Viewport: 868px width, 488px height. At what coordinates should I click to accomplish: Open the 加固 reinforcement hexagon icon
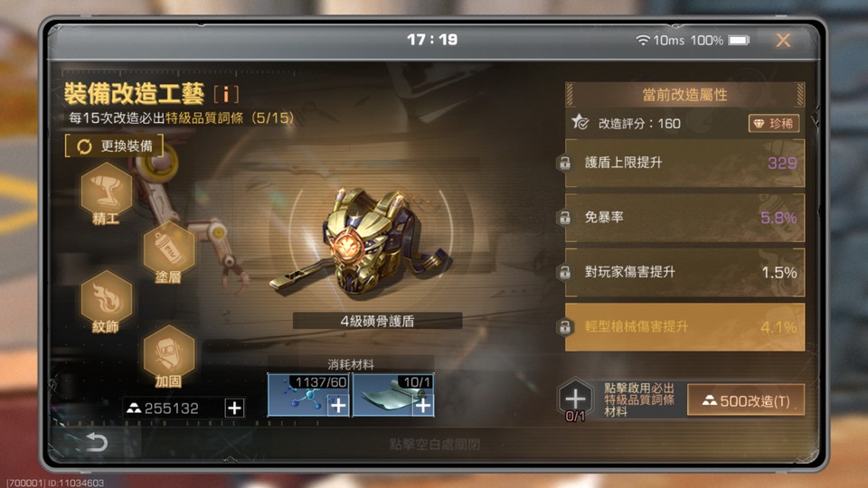pos(168,355)
